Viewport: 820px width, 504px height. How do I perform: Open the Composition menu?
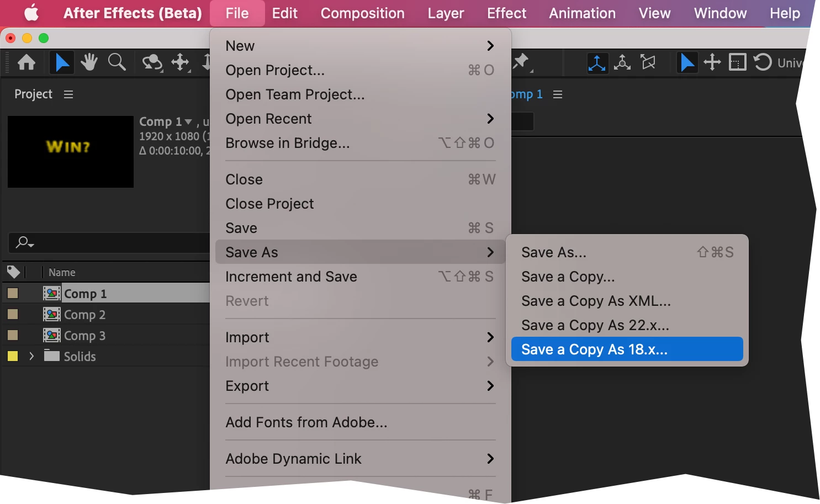(363, 13)
